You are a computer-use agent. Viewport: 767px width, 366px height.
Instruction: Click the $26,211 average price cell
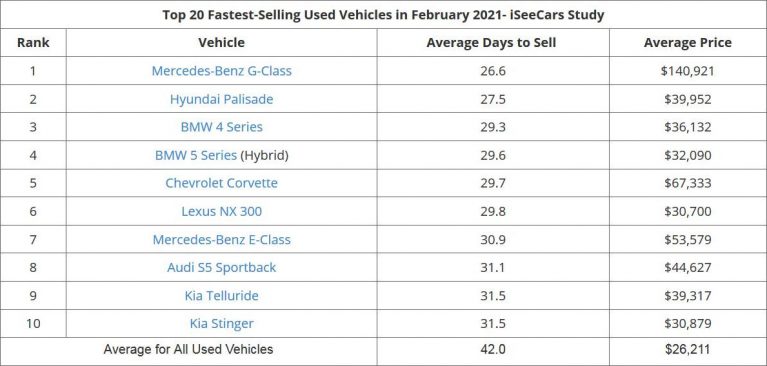(688, 350)
